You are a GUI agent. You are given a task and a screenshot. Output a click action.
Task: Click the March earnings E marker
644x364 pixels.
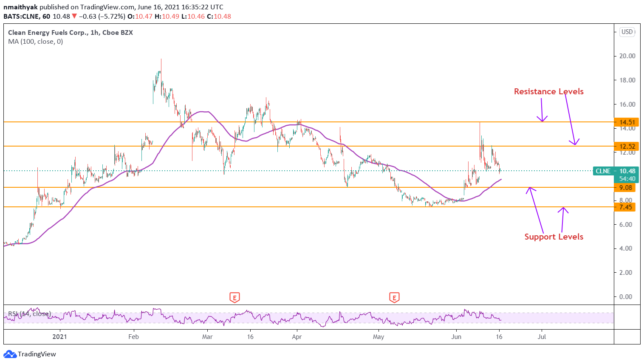point(234,298)
